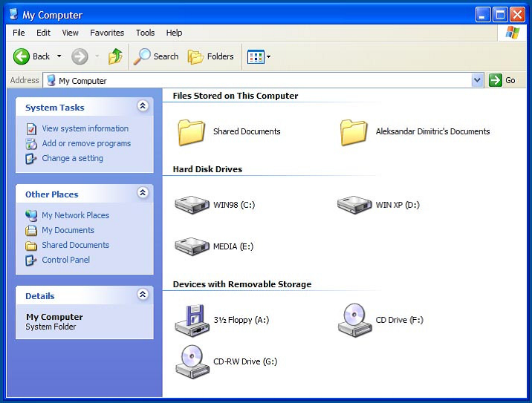This screenshot has width=532, height=403.
Task: Click the Other Places header text
Action: tap(51, 194)
